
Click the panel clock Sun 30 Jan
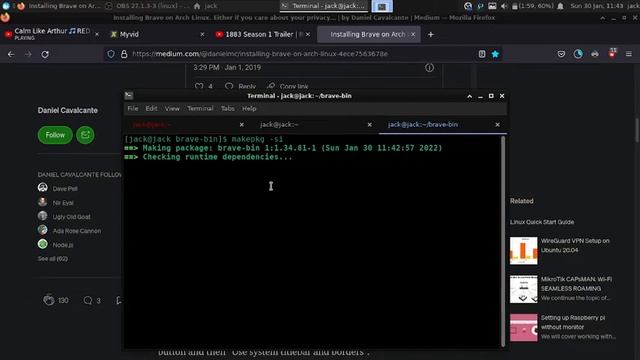(x=597, y=6)
